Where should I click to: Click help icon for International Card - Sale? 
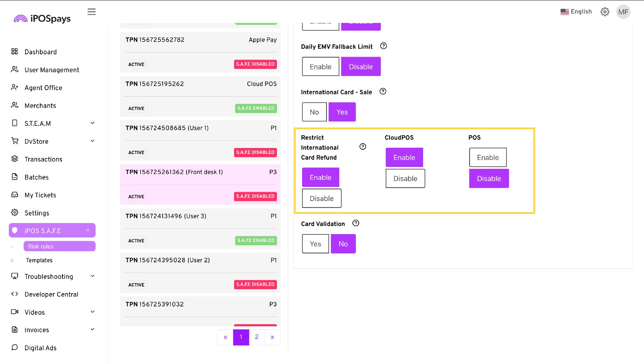[x=383, y=91]
